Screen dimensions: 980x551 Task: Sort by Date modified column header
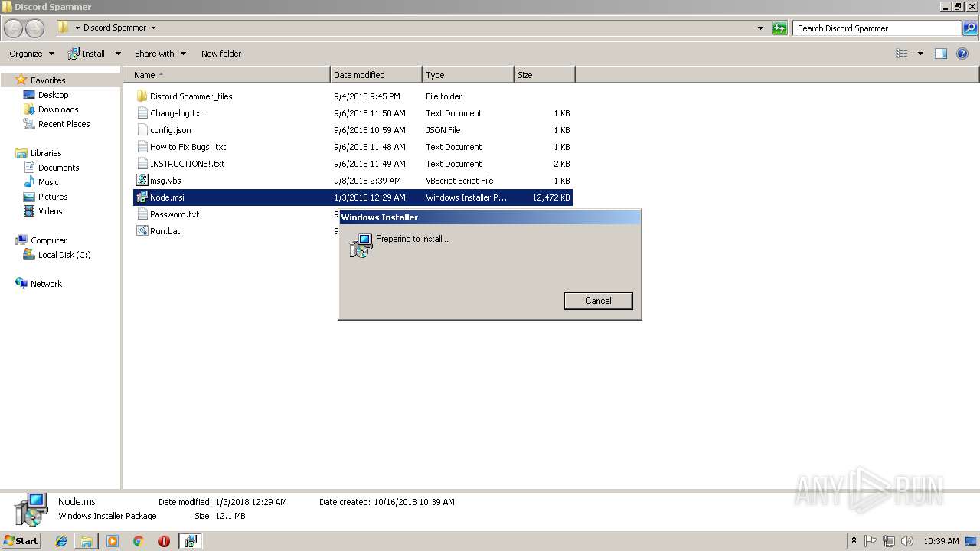click(x=376, y=75)
